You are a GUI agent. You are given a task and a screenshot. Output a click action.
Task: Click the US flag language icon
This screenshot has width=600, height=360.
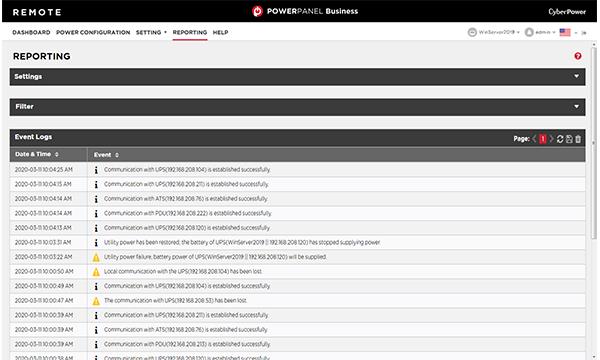pos(565,32)
